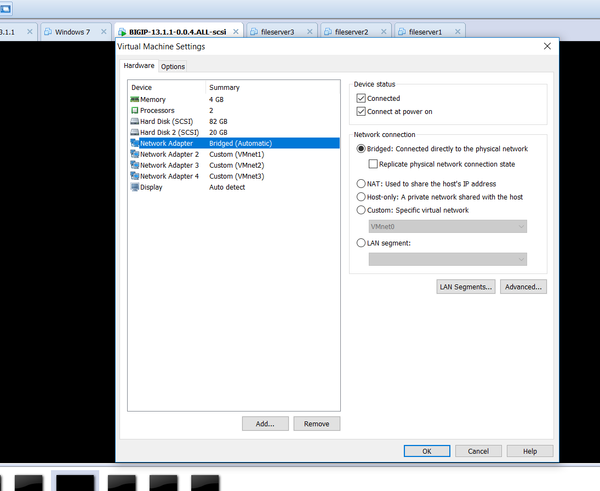Screen dimensions: 600x491
Task: Select the Bridged network option
Action: 361,149
